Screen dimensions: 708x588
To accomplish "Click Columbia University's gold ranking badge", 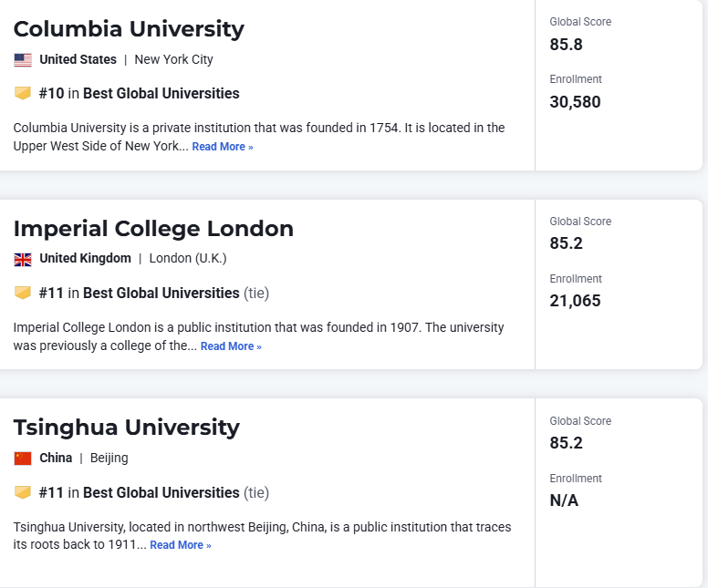I will pyautogui.click(x=23, y=93).
